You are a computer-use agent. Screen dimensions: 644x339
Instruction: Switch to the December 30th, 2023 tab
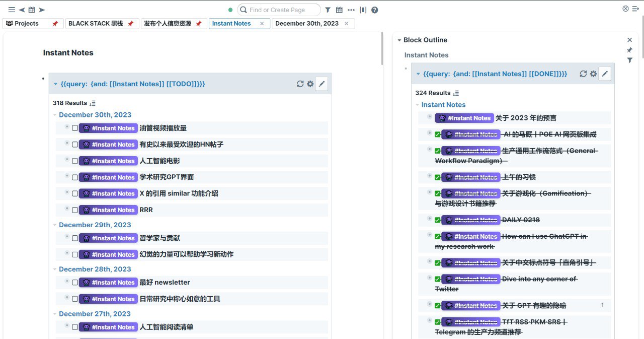(306, 24)
